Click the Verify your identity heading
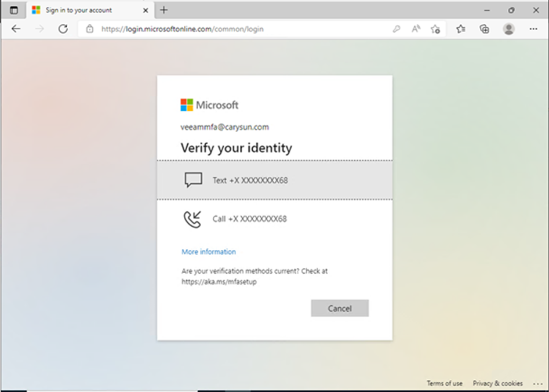 click(237, 148)
